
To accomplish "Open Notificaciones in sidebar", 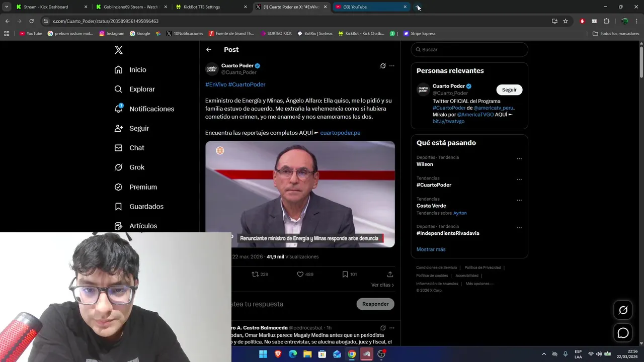I will pos(144,109).
